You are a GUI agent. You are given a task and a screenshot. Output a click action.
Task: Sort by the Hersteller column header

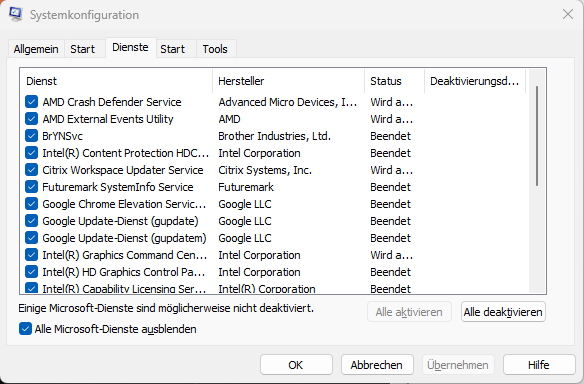point(288,81)
